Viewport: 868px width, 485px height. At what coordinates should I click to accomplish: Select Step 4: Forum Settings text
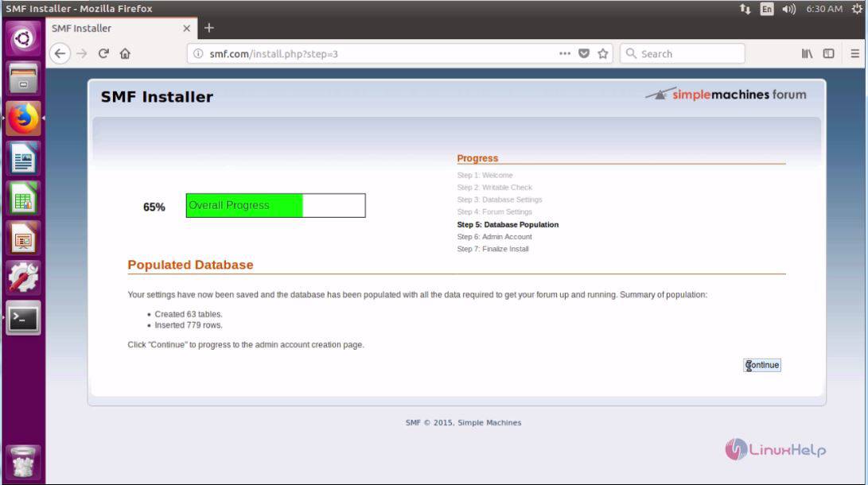point(494,211)
